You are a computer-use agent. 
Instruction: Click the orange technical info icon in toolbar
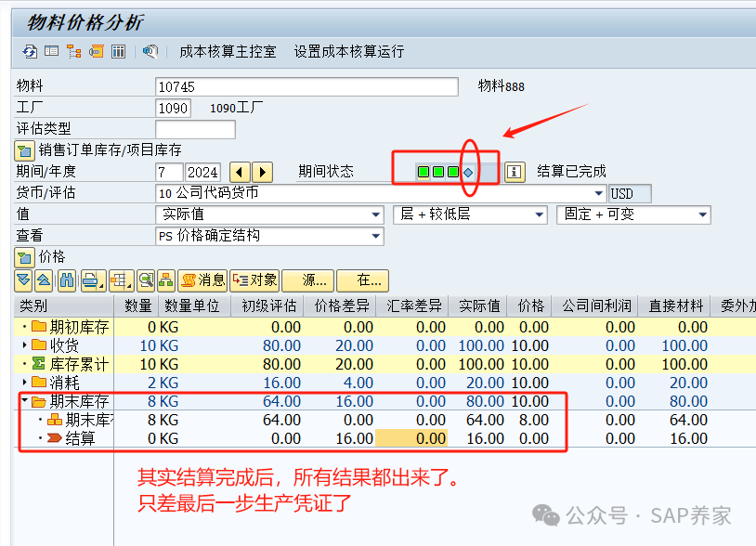tap(97, 51)
